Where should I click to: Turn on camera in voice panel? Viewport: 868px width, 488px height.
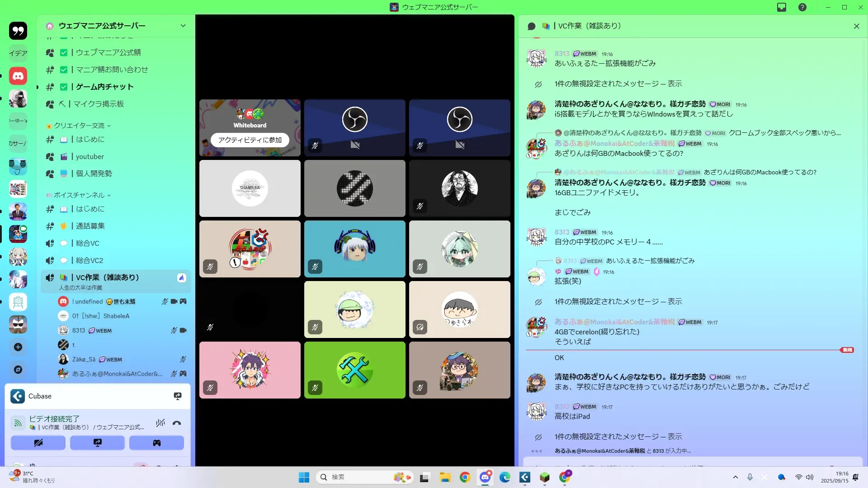tap(38, 443)
